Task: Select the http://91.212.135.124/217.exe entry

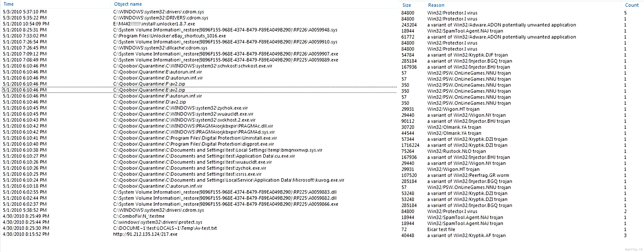Action: pos(199,234)
